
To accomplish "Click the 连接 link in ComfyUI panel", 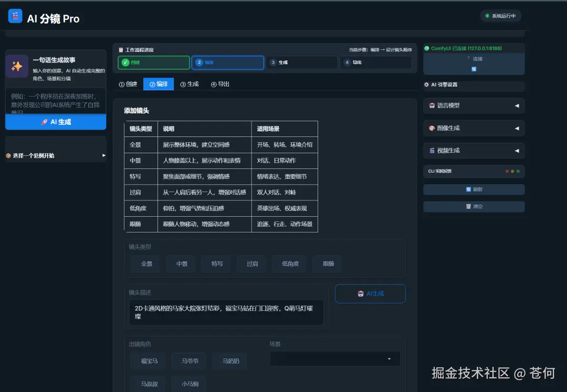I will (x=477, y=59).
